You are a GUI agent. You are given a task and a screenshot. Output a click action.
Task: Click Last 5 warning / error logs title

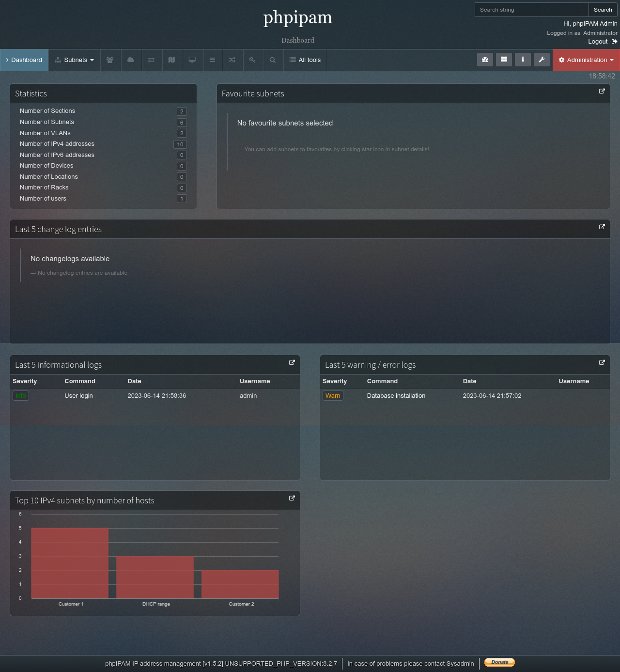pos(370,365)
